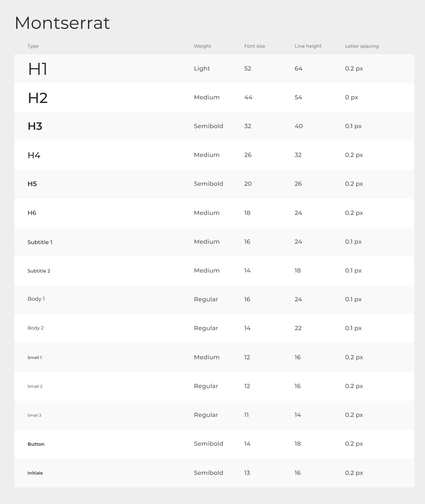The image size is (425, 504).
Task: Select the Subtitle 2 row label
Action: tap(39, 271)
